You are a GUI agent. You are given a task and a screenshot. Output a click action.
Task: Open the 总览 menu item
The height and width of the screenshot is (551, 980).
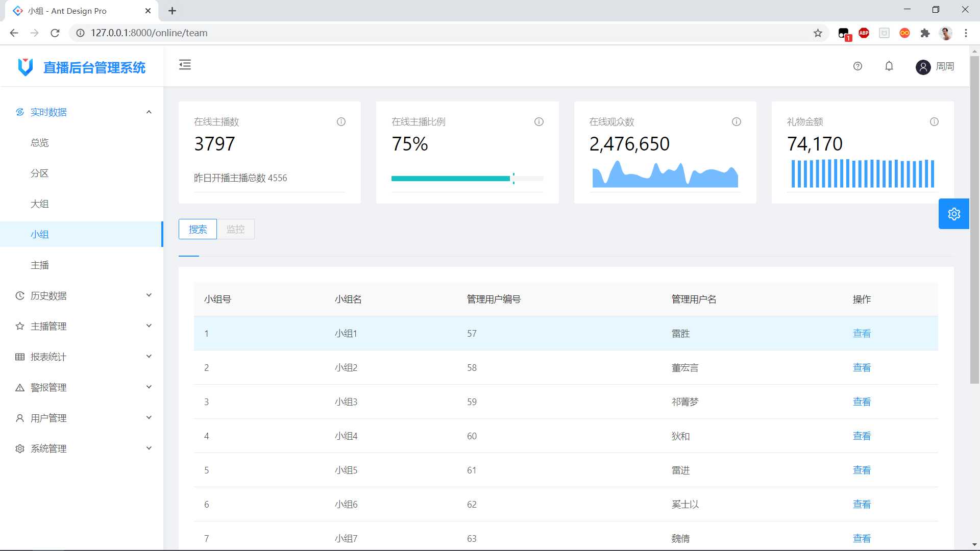[x=82, y=143]
